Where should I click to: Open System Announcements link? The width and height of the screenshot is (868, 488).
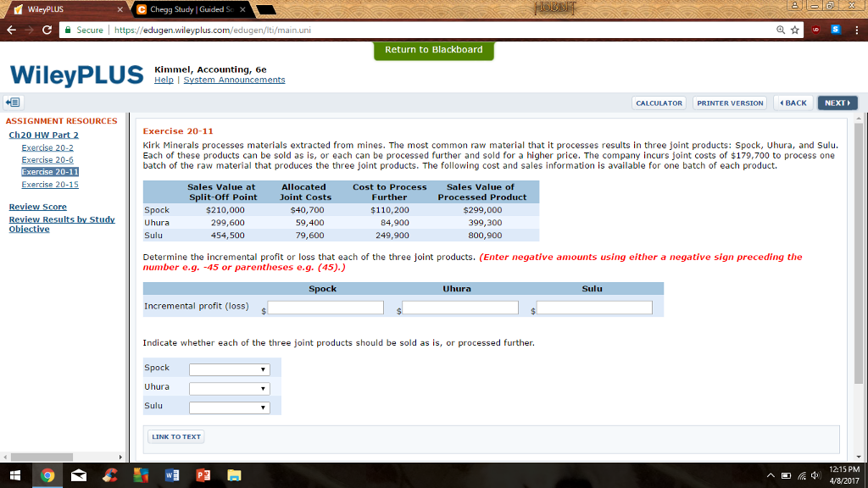[x=234, y=80]
